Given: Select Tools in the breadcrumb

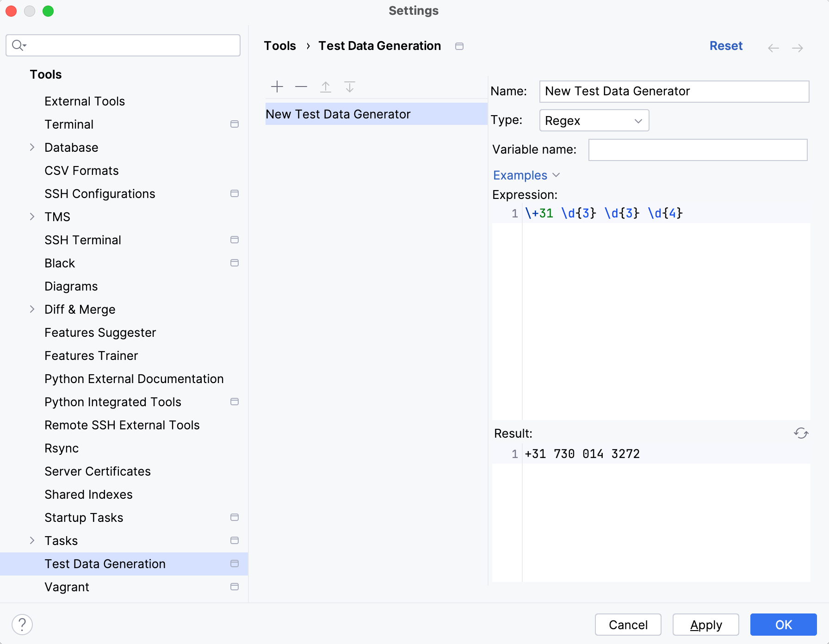Looking at the screenshot, I should pos(279,45).
